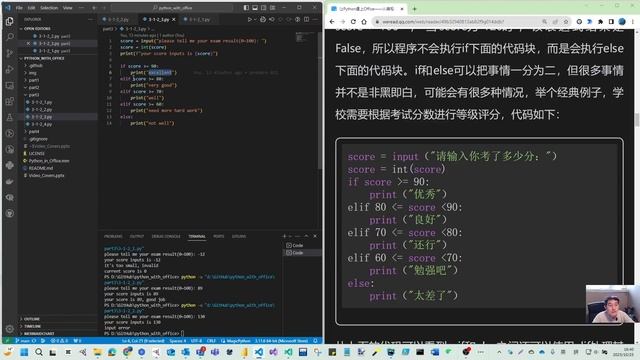Open run button dropdown arrow
Screen dimensions: 640x360
[x=255, y=19]
